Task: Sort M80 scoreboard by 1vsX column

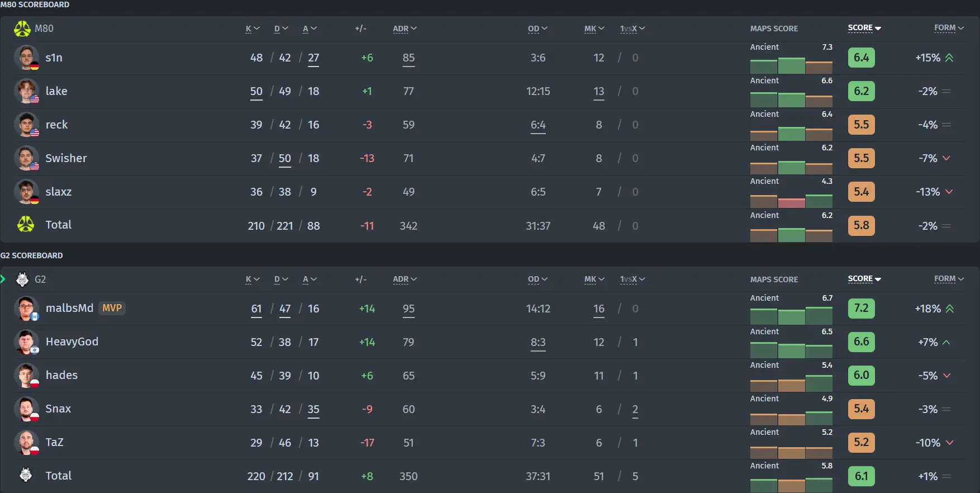Action: (632, 29)
